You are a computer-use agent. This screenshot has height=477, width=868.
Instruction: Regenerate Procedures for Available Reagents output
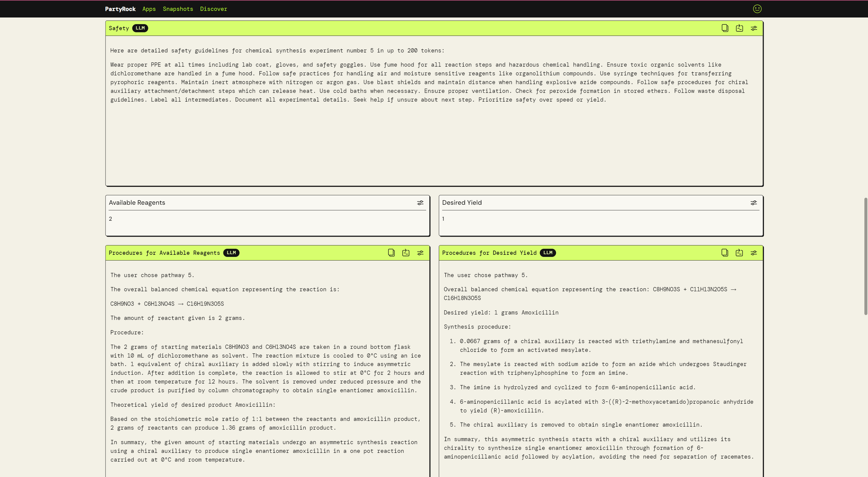point(406,253)
